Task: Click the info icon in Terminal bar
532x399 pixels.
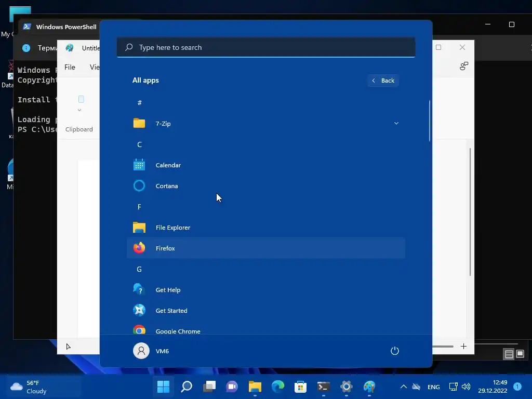Action: point(26,48)
